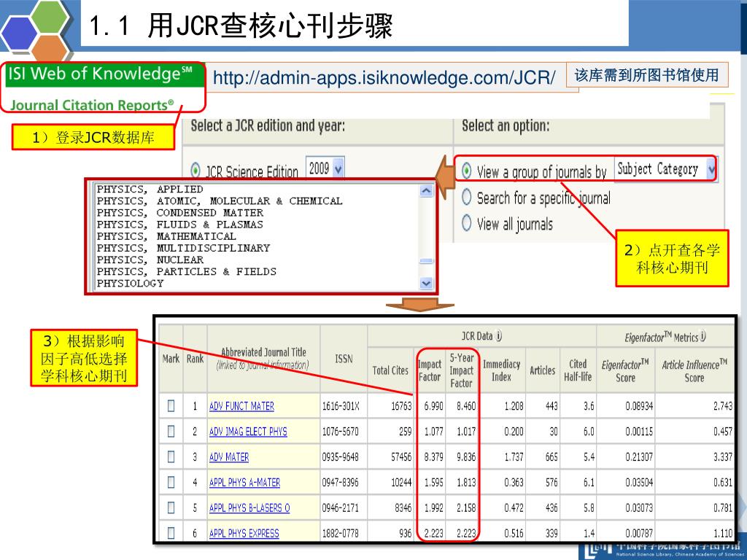Open the ADV IMAG ELECT PHYS link
The height and width of the screenshot is (560, 747).
tap(248, 432)
